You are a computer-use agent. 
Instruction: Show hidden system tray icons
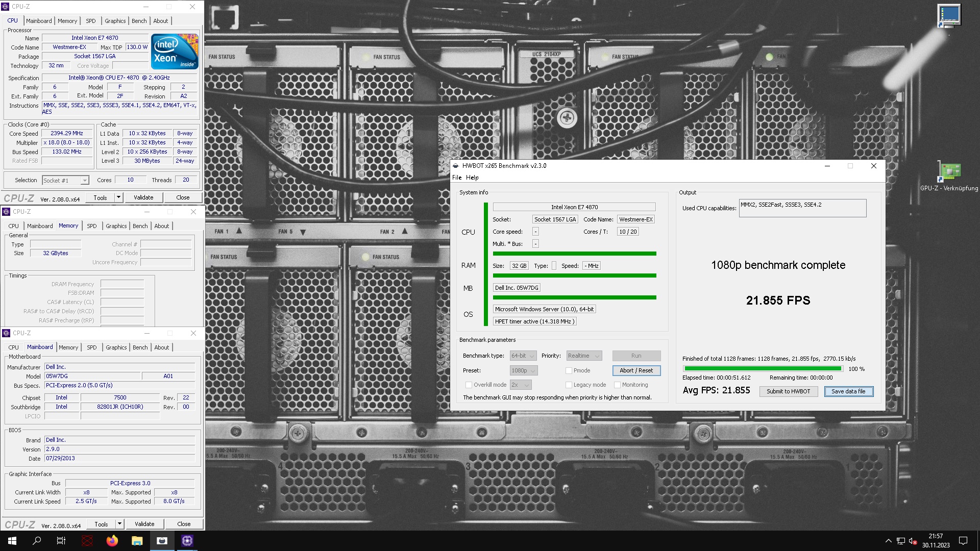888,541
